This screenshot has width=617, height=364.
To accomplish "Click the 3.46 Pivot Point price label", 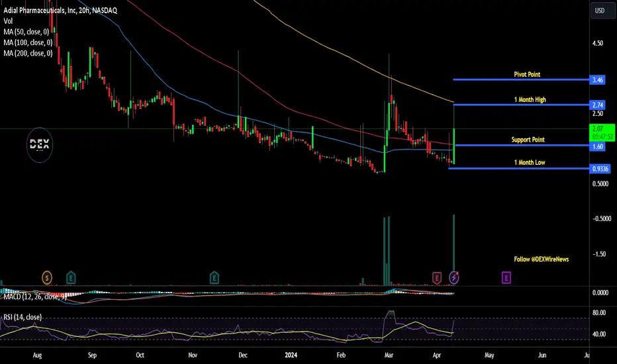I will coord(597,80).
